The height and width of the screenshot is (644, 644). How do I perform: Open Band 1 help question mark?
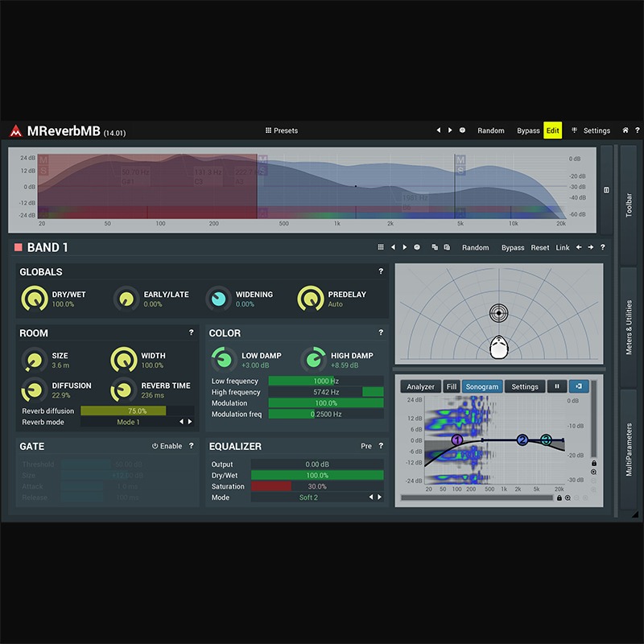tap(602, 247)
